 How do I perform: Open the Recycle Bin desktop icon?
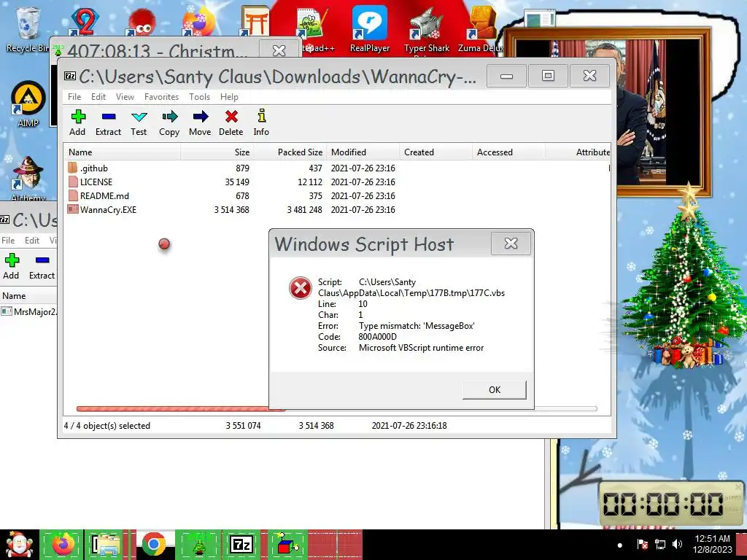(x=27, y=28)
